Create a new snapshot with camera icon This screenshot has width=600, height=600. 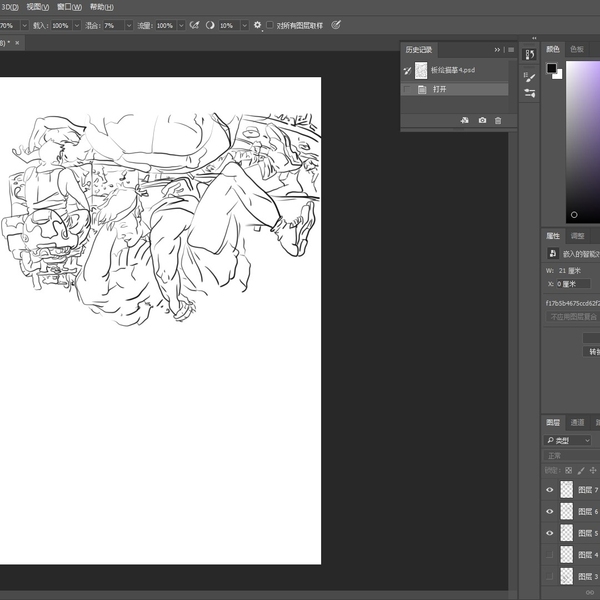(482, 120)
